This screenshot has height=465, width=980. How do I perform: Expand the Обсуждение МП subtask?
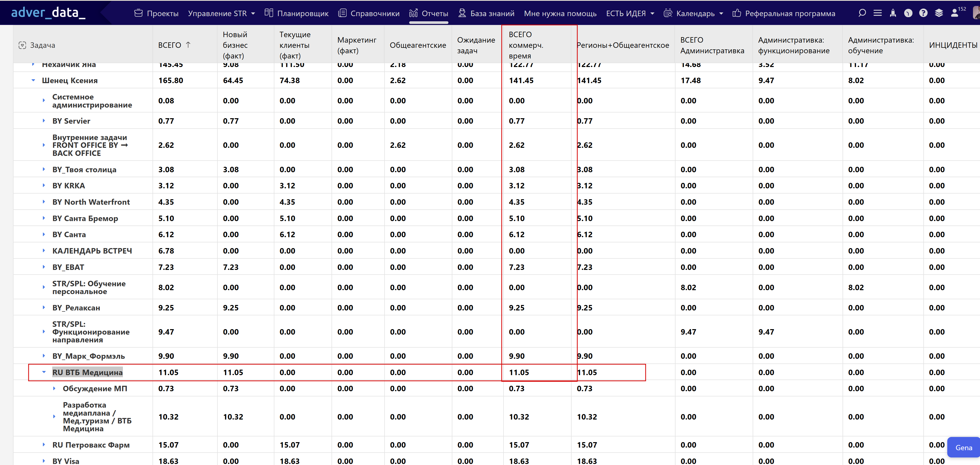54,389
